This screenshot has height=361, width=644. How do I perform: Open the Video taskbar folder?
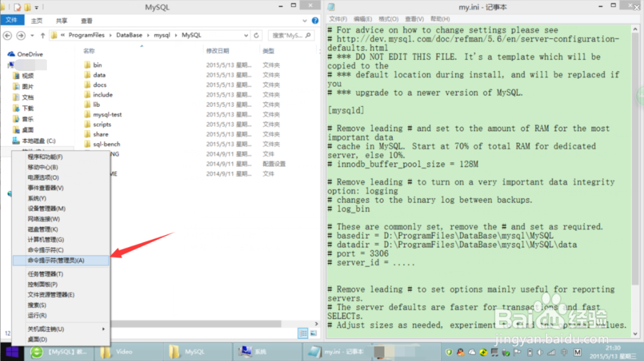(x=128, y=352)
